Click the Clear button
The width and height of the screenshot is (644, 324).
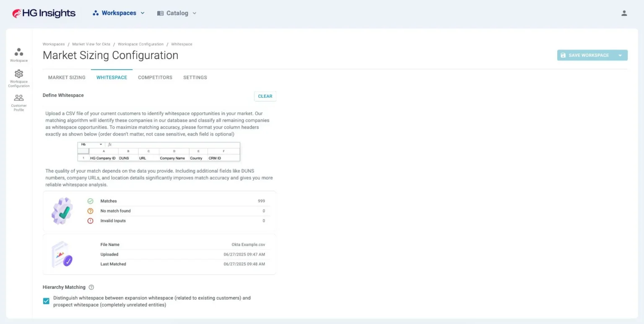(x=265, y=96)
